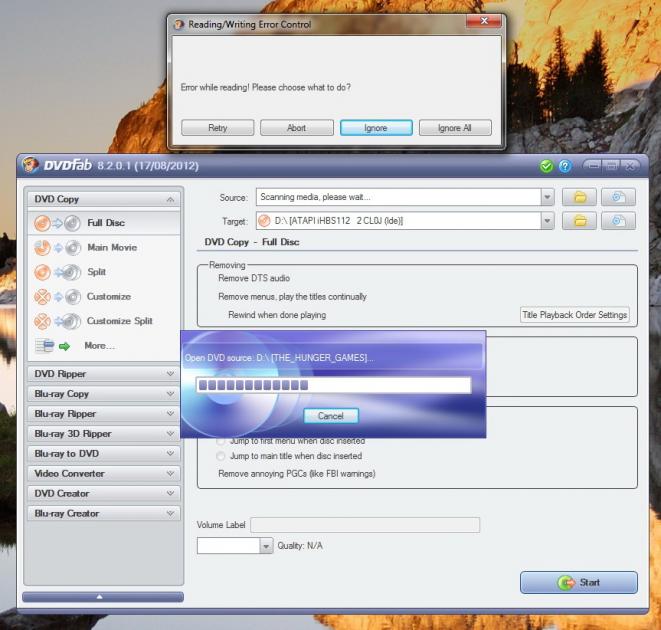This screenshot has height=630, width=661.
Task: Choose Full Disc mode label
Action: (106, 223)
